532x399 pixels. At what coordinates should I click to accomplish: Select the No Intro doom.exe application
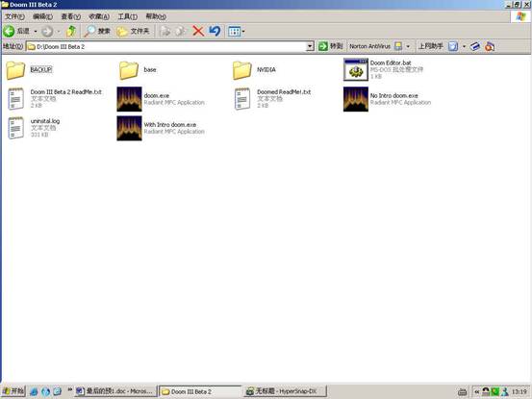coord(387,99)
